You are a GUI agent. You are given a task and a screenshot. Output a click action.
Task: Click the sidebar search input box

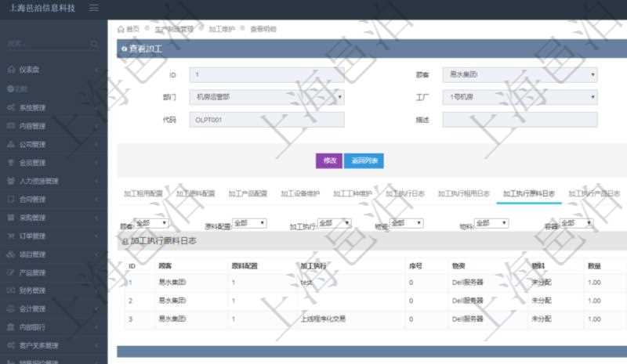coord(48,44)
